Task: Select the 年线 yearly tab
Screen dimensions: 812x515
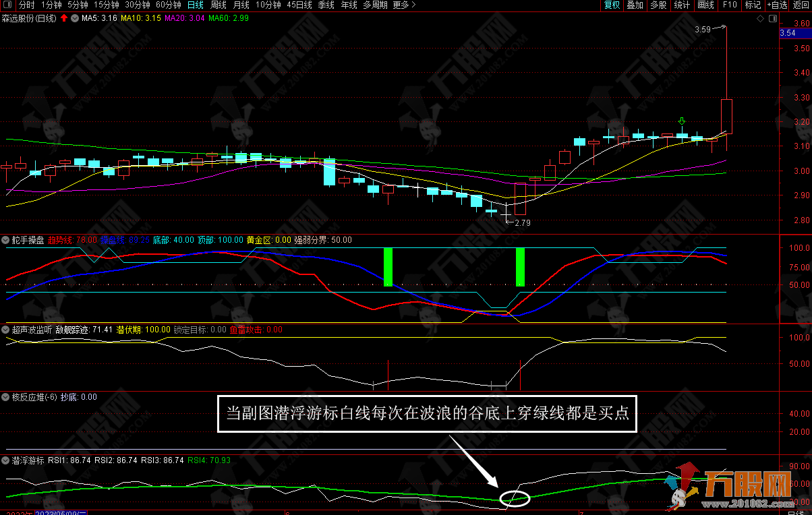Action: [x=349, y=5]
